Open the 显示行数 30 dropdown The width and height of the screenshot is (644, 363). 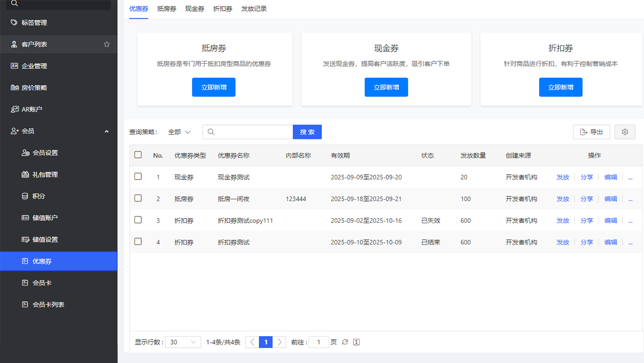(183, 342)
